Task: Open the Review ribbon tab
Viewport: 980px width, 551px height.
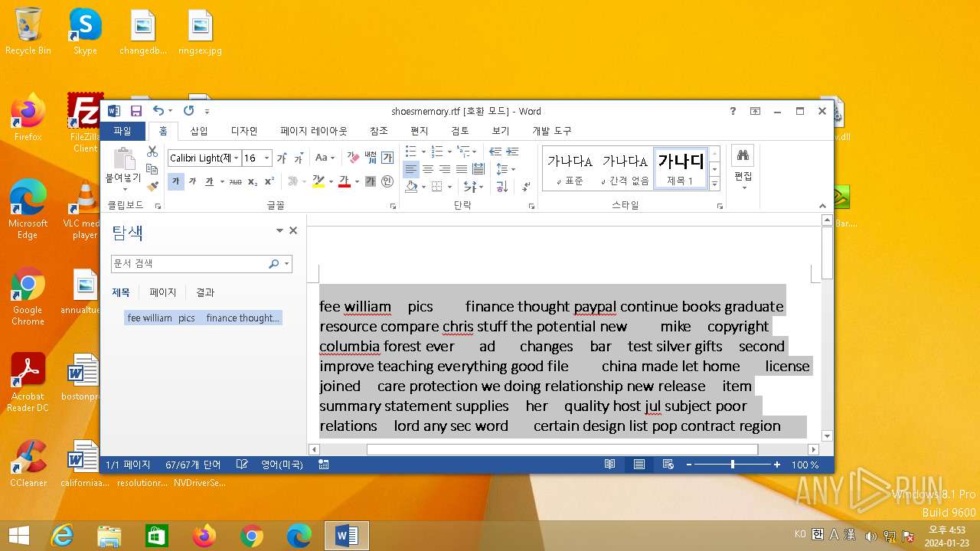Action: pyautogui.click(x=460, y=131)
